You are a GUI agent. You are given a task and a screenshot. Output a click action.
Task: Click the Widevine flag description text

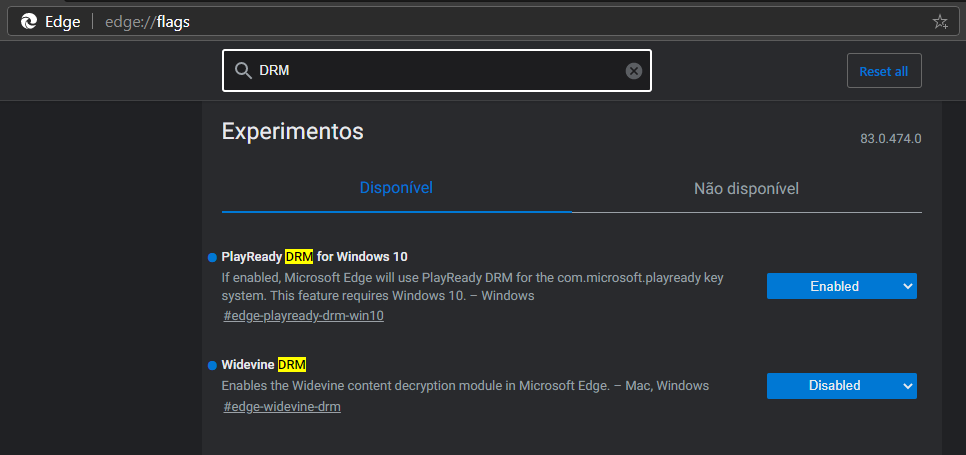click(465, 385)
